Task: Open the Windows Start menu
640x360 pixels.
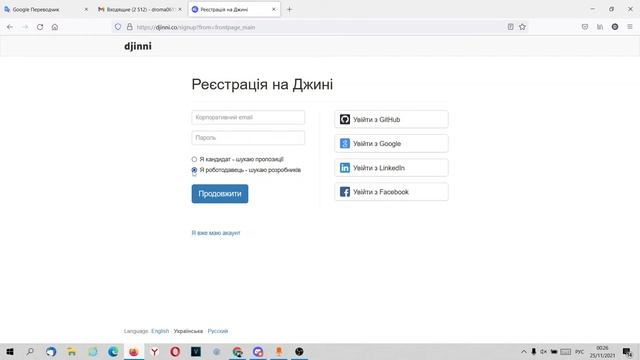Action: (x=10, y=351)
